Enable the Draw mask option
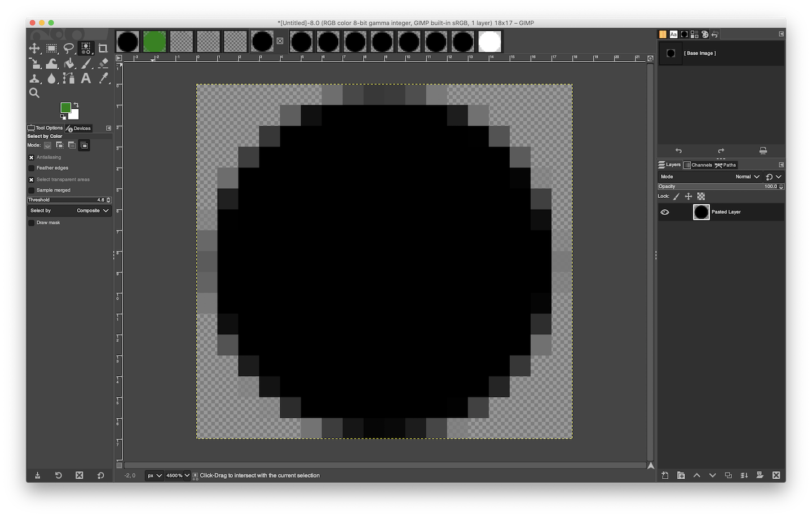Image resolution: width=812 pixels, height=517 pixels. [x=32, y=223]
